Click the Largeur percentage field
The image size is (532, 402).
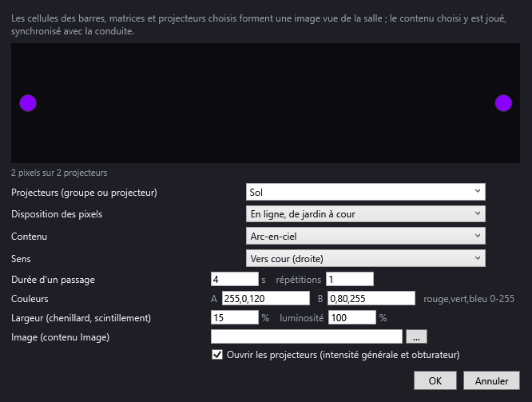(x=234, y=317)
